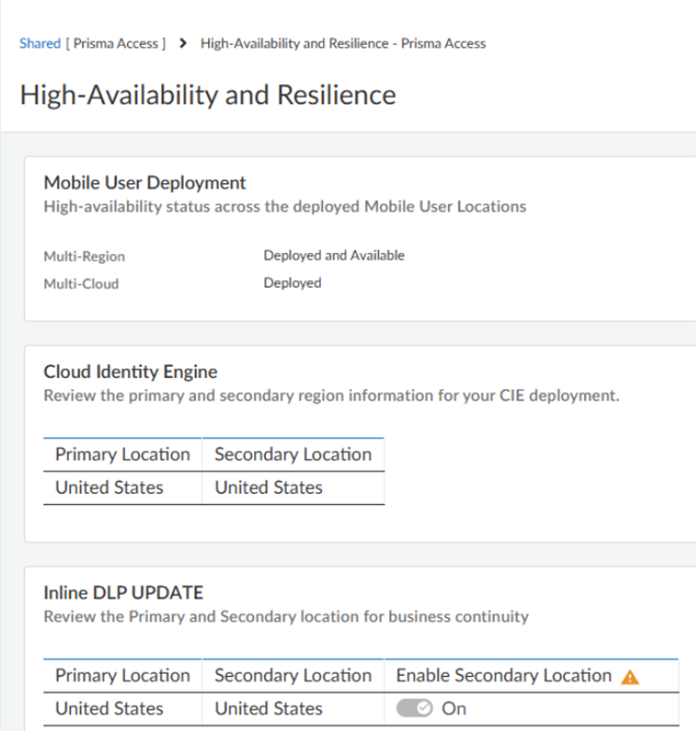This screenshot has width=700, height=731.
Task: Toggle the Enable Secondary Location switch
Action: coord(414,709)
